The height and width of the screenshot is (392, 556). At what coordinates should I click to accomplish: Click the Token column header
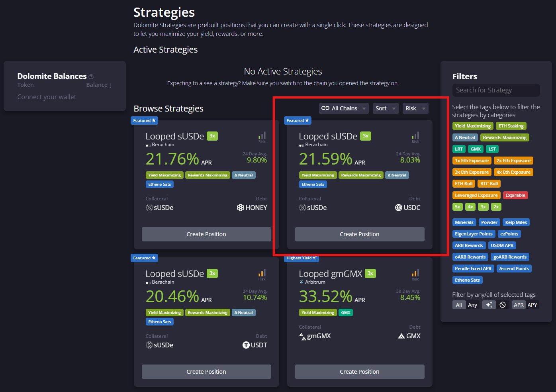[25, 85]
